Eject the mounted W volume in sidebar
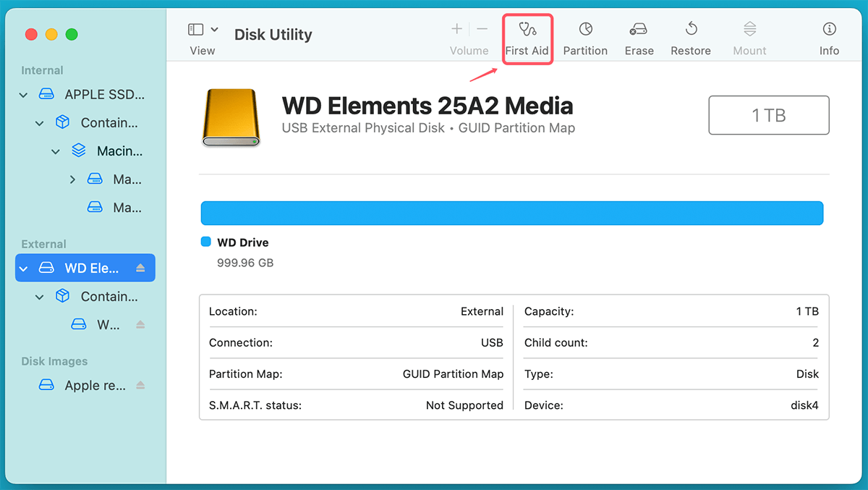This screenshot has width=868, height=490. click(x=141, y=324)
